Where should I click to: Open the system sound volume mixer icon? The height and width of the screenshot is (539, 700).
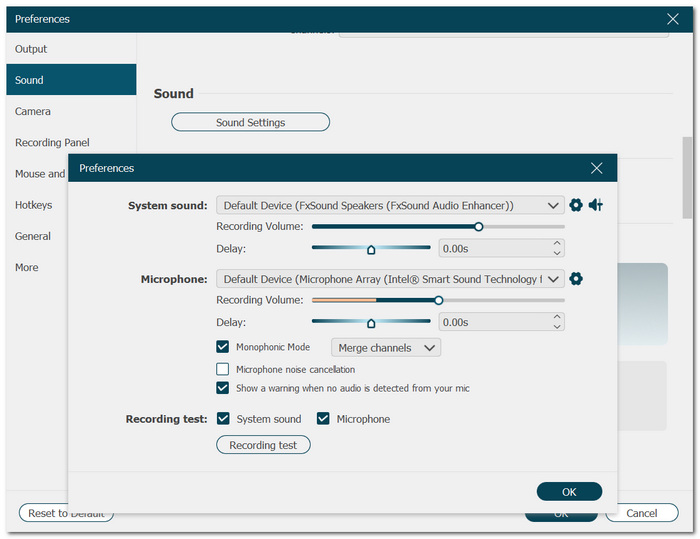coord(596,205)
